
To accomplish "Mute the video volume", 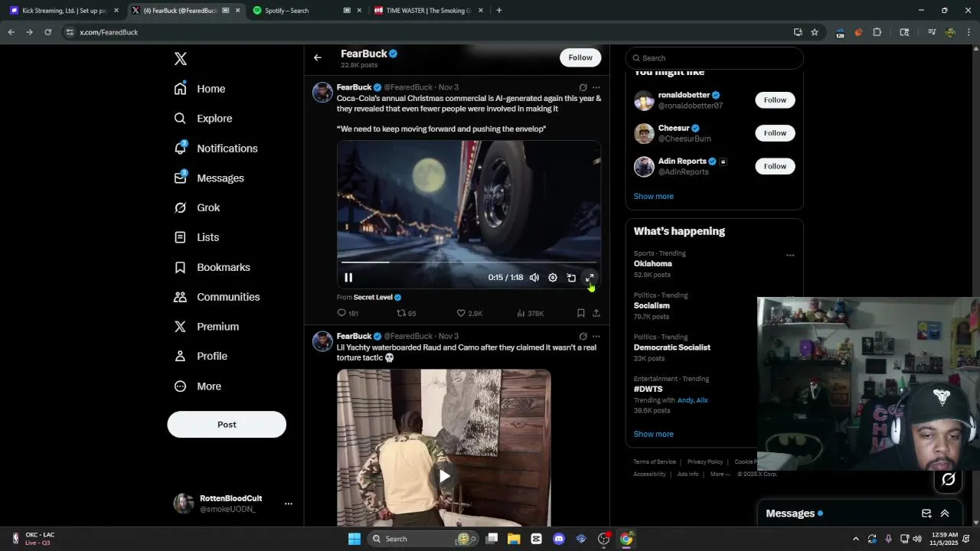I will click(534, 278).
